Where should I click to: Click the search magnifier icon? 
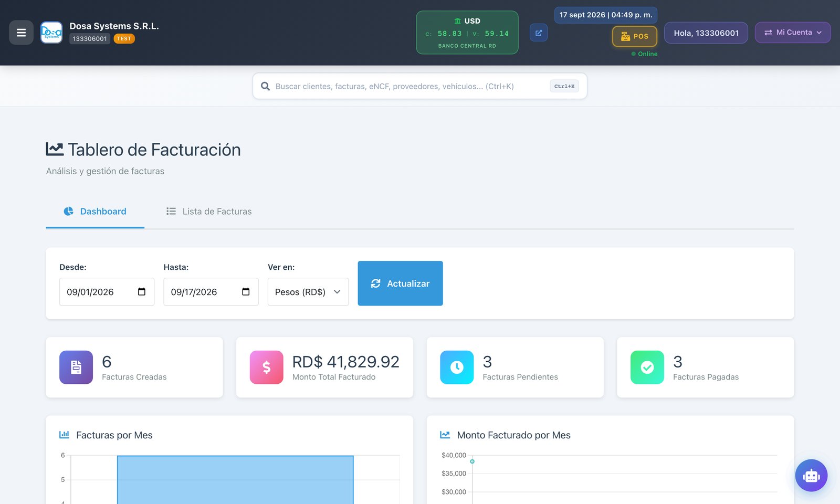click(265, 86)
